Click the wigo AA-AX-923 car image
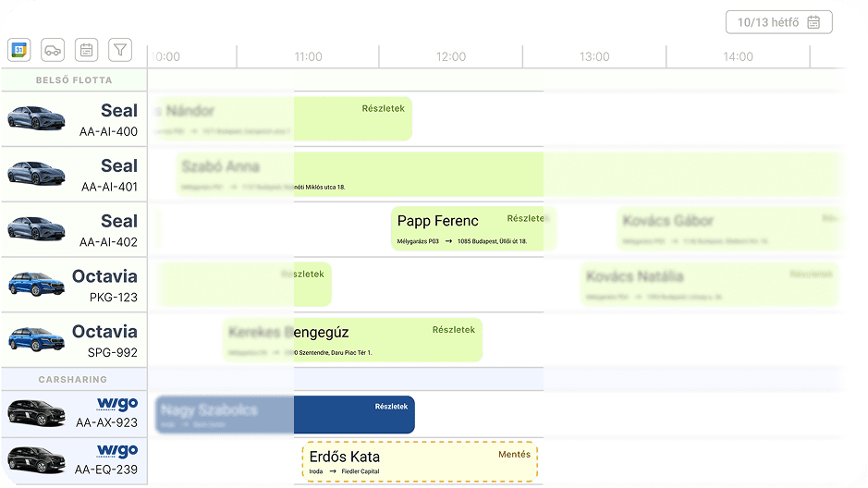 36,412
